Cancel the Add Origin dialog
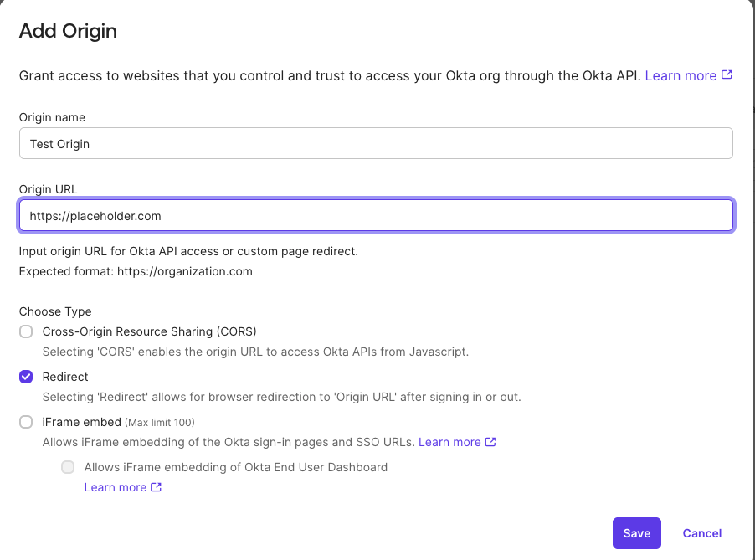 click(x=702, y=533)
